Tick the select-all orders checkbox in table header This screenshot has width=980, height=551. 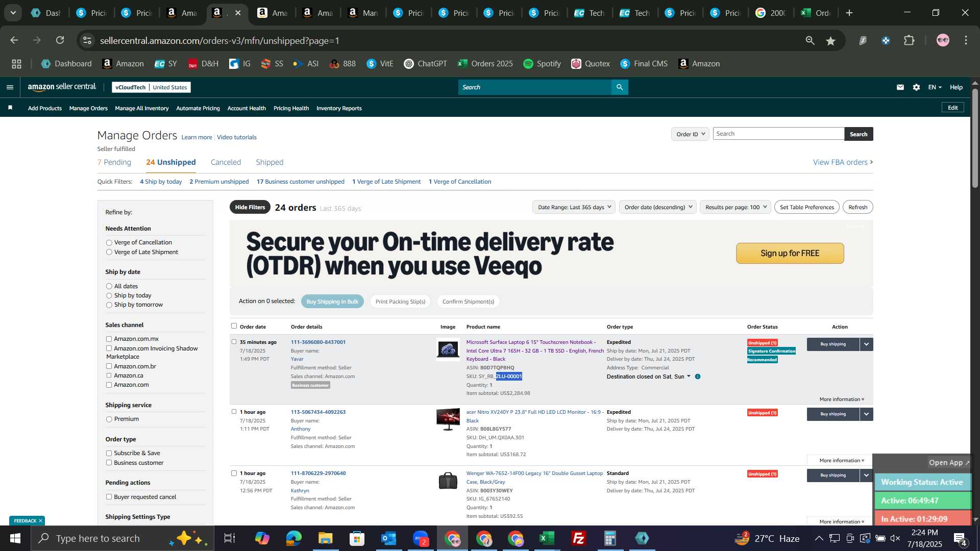(234, 326)
